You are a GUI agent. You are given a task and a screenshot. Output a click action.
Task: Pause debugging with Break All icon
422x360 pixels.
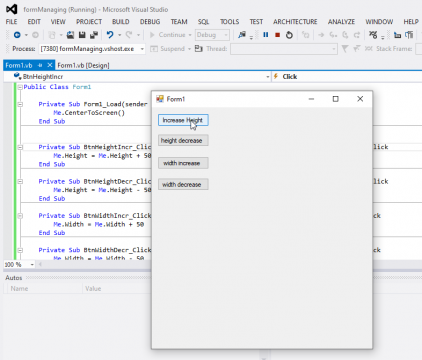(x=266, y=35)
